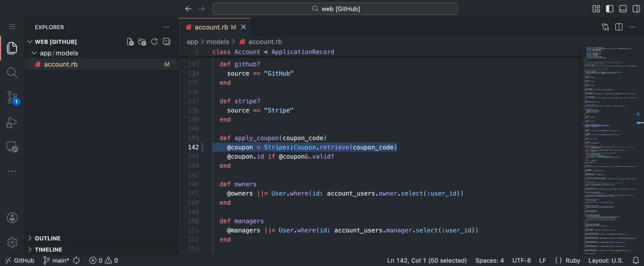This screenshot has height=266, width=644.
Task: Create a new file in the Explorer
Action: coord(130,42)
